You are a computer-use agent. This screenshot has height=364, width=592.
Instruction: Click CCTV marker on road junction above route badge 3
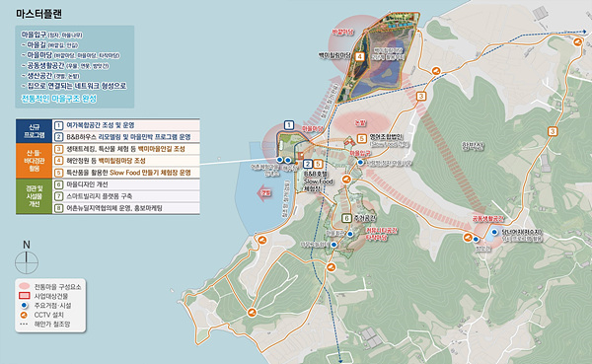coord(436,71)
